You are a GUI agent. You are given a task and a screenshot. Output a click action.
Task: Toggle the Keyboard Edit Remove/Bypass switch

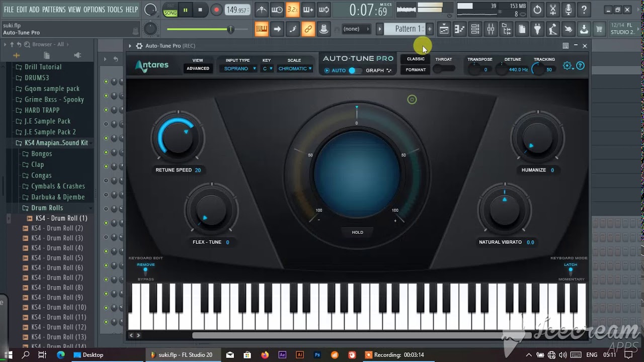tap(145, 272)
